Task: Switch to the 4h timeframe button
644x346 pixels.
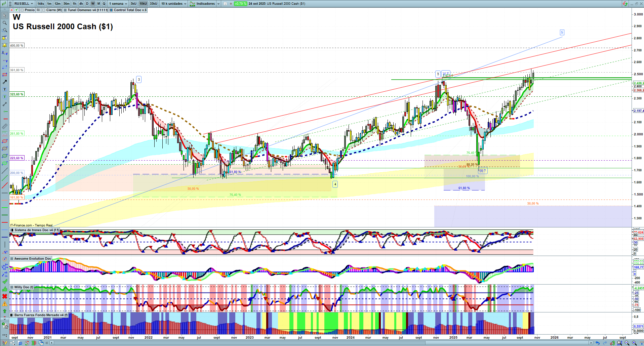Action: point(81,4)
